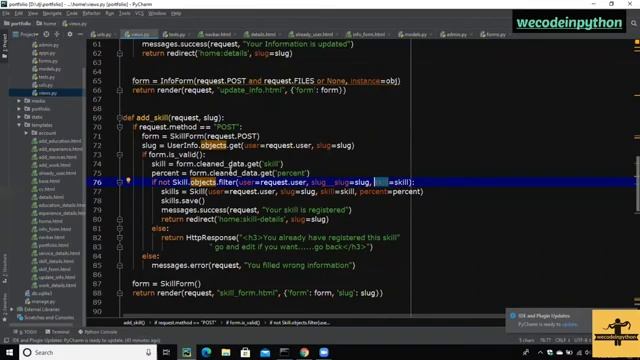Click add_skill() in the code breadcrumb bar
640x360 pixels.
pyautogui.click(x=134, y=322)
